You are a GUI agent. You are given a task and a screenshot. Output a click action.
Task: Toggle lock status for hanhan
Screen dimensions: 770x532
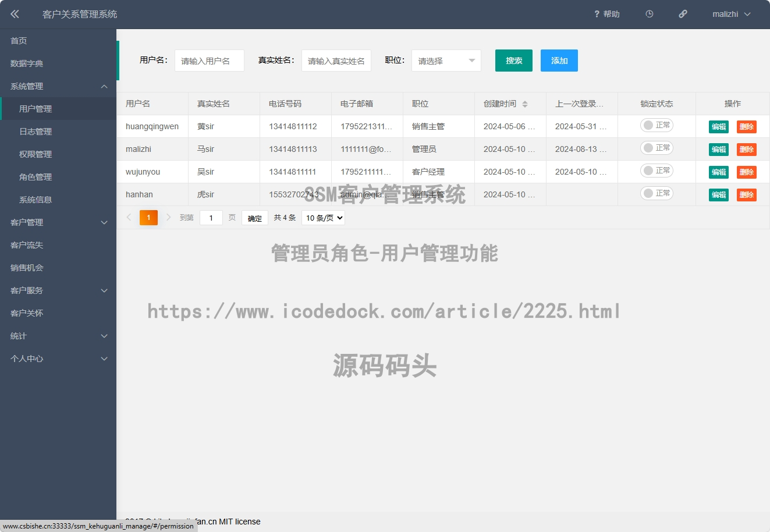point(657,193)
